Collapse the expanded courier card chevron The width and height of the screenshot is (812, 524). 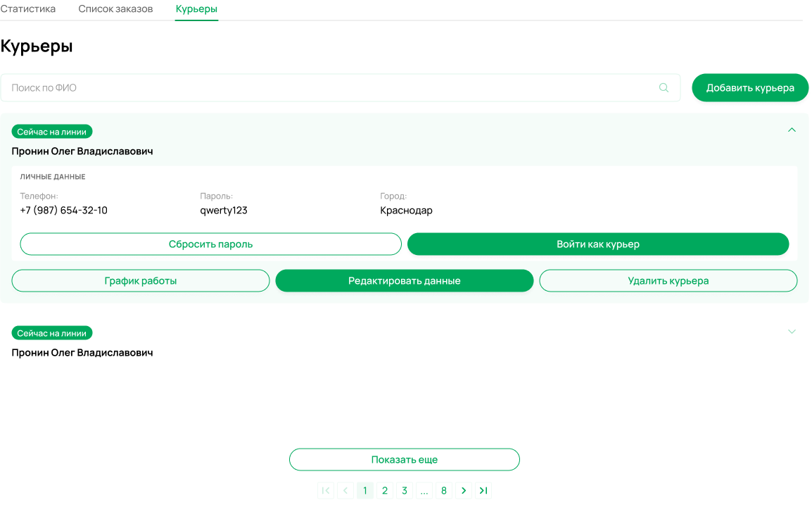(792, 130)
